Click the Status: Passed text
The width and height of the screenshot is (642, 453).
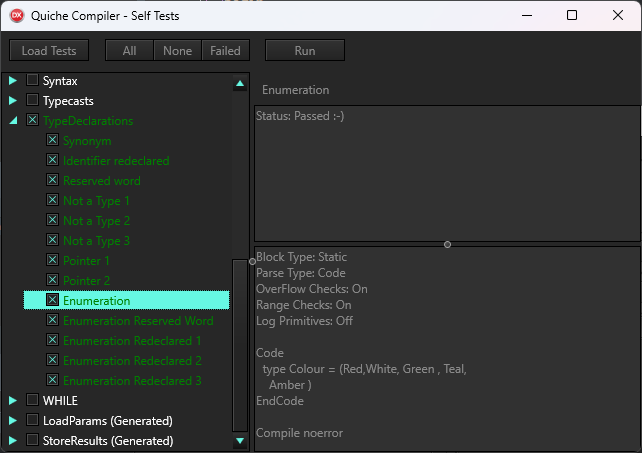pos(300,116)
